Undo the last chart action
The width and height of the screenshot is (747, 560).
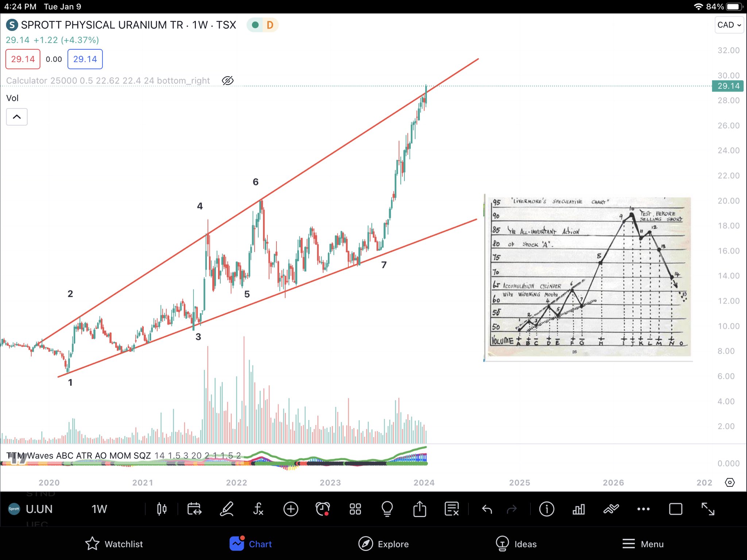(487, 509)
